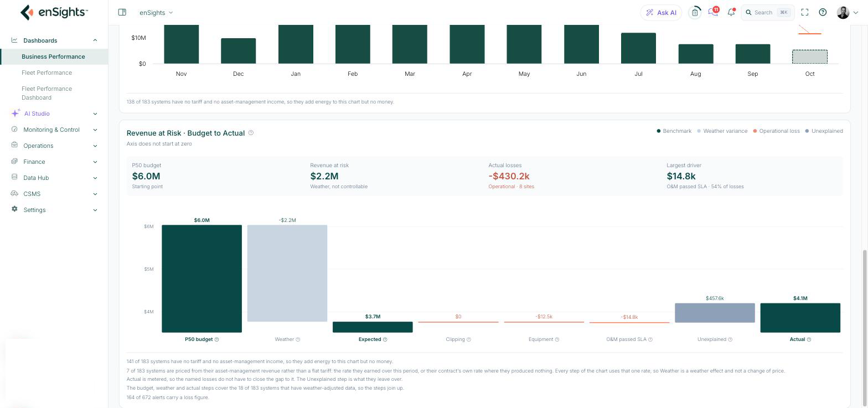
Task: Click the Ask AI button
Action: click(x=662, y=12)
